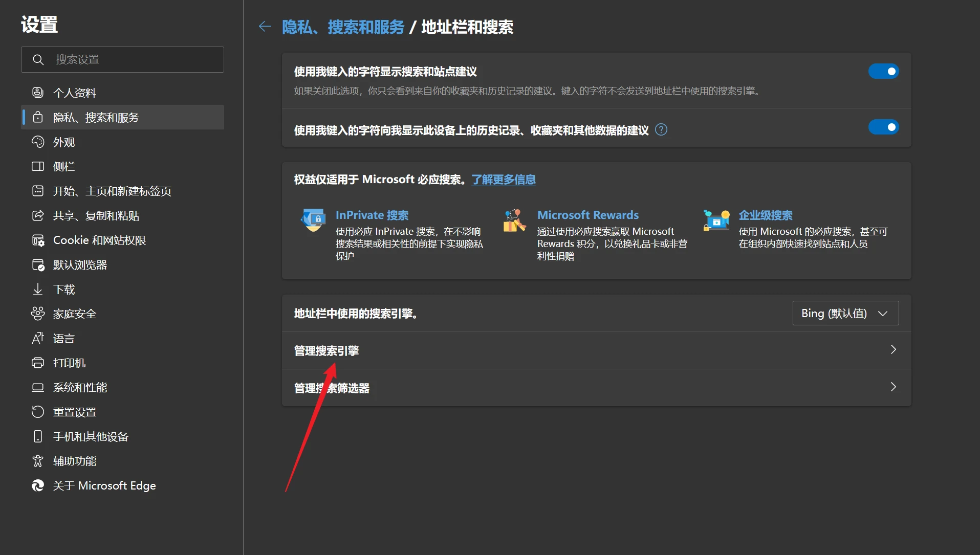Open 手机和其他设备 settings section
Viewport: 980px width, 555px height.
click(x=122, y=436)
